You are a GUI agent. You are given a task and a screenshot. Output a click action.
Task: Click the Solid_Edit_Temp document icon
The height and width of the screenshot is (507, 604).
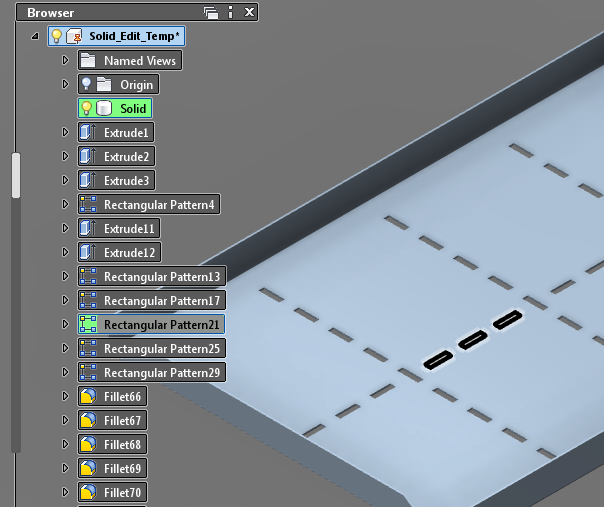pos(74,36)
